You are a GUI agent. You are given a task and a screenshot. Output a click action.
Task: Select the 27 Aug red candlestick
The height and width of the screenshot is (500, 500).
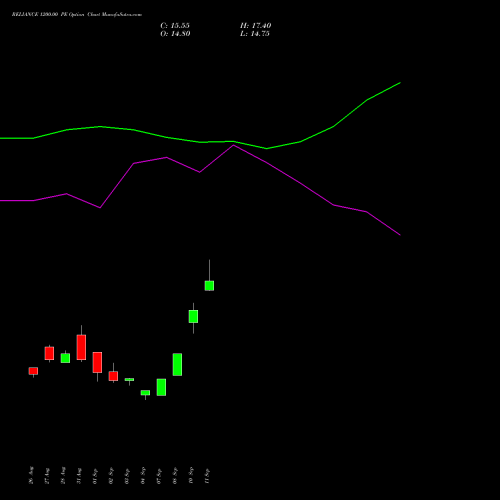[x=49, y=353]
